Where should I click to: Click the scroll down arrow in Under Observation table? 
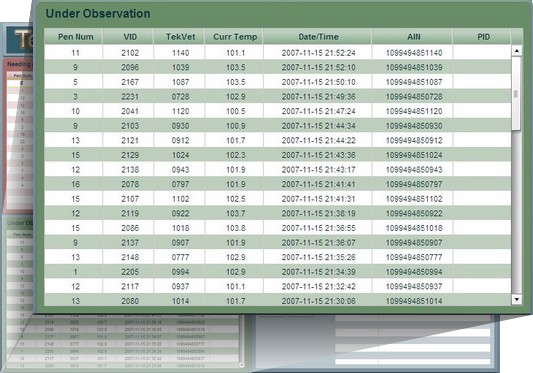[517, 299]
